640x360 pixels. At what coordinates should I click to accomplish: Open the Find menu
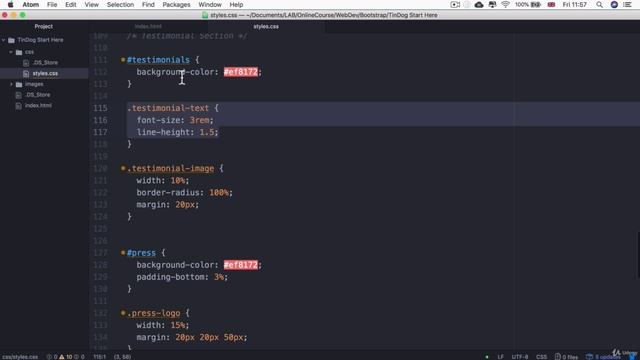point(148,4)
